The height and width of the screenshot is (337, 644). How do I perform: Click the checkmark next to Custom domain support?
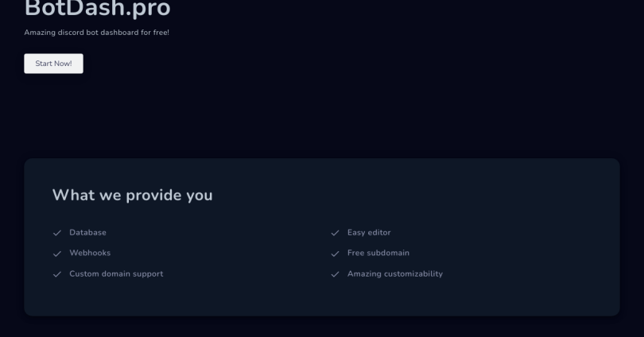click(57, 274)
